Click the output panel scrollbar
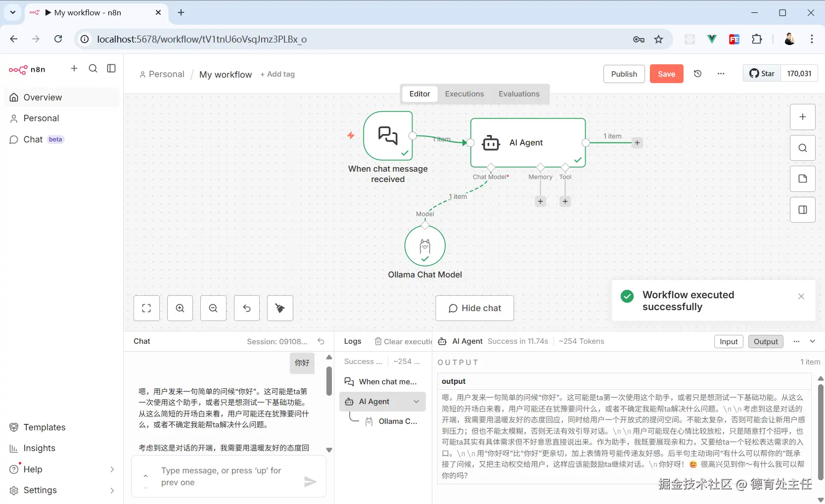Viewport: 825px width, 504px height. click(x=821, y=433)
